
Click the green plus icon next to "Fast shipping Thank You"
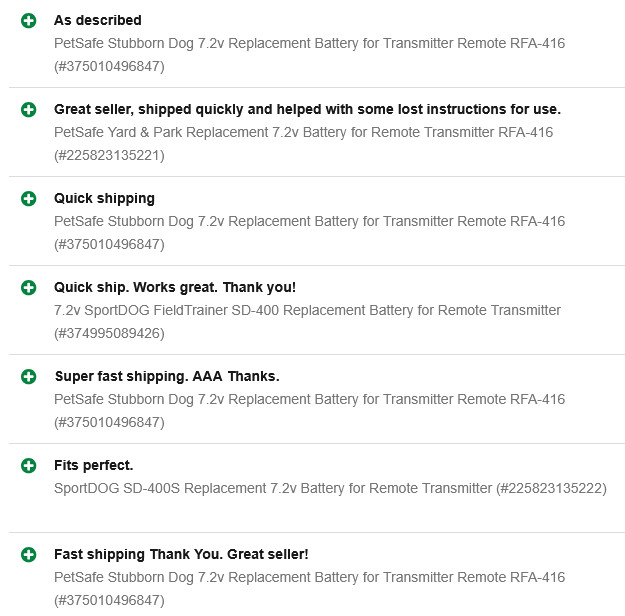(28, 554)
